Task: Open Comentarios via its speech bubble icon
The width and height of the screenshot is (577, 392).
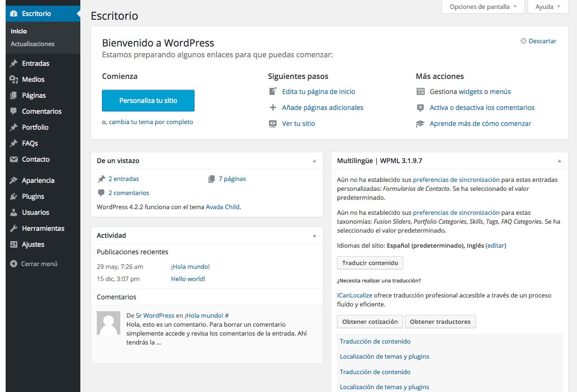Action: [x=14, y=111]
